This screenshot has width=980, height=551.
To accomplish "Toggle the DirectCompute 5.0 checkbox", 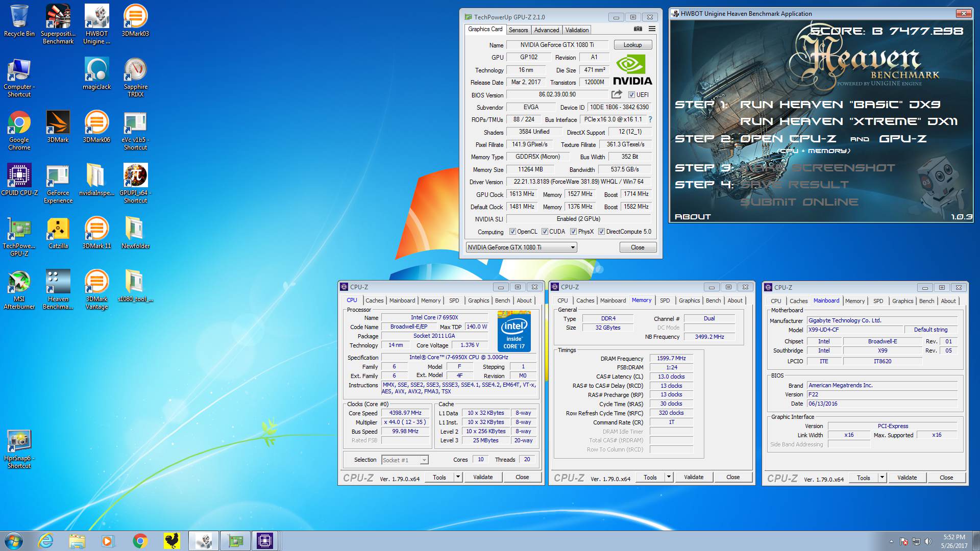I will (x=601, y=232).
